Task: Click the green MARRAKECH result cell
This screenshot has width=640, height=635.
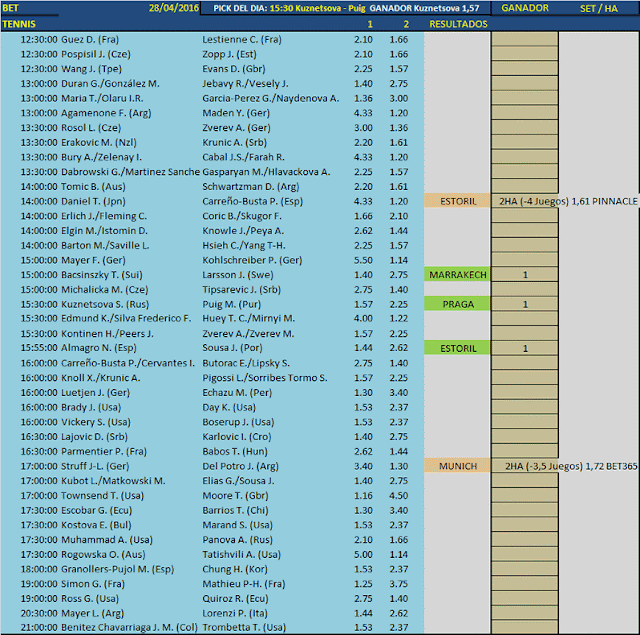Action: [458, 275]
